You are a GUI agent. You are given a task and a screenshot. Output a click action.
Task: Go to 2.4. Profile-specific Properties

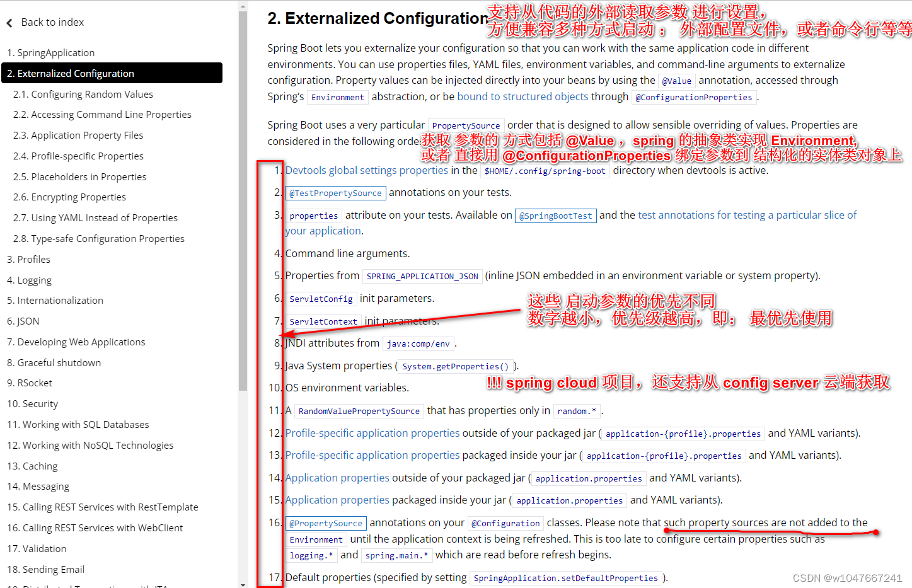coord(78,156)
